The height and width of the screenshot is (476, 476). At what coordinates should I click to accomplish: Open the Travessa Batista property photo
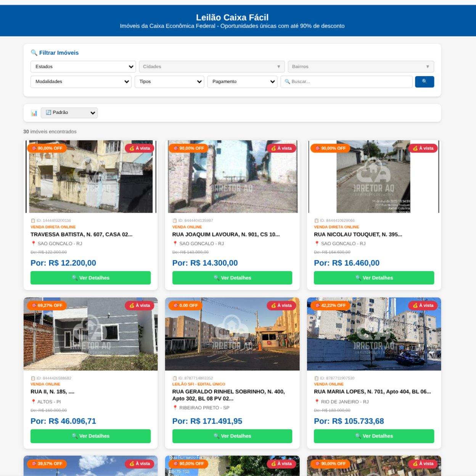click(x=90, y=177)
